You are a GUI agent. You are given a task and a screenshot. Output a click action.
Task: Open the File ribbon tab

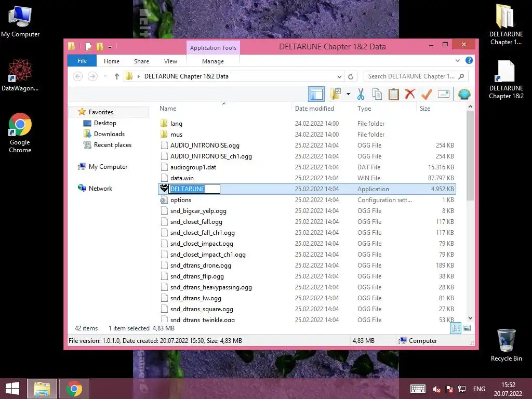82,61
